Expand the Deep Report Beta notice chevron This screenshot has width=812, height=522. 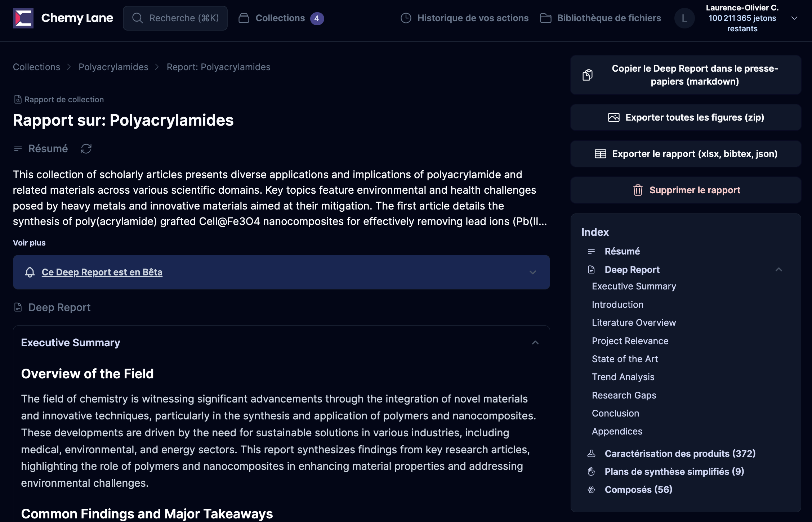(532, 273)
